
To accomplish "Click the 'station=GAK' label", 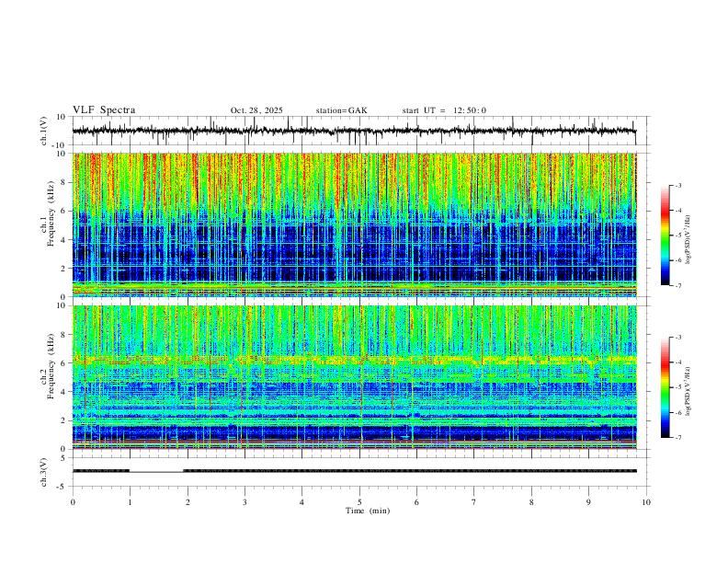I will coord(341,110).
